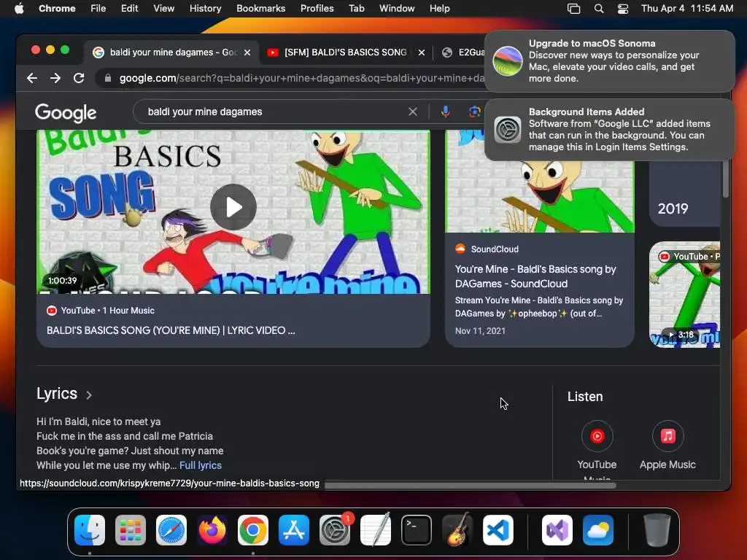
Task: Open the History menu
Action: coord(205,9)
